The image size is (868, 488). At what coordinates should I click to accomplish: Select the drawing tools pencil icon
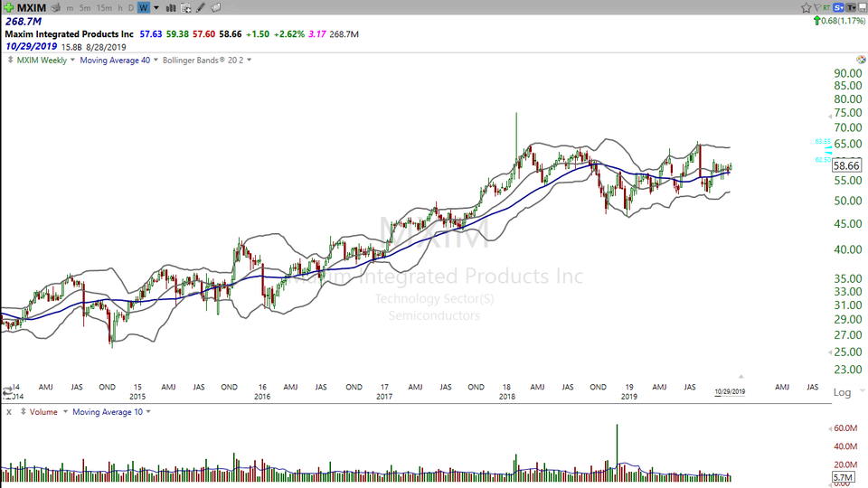click(x=201, y=8)
